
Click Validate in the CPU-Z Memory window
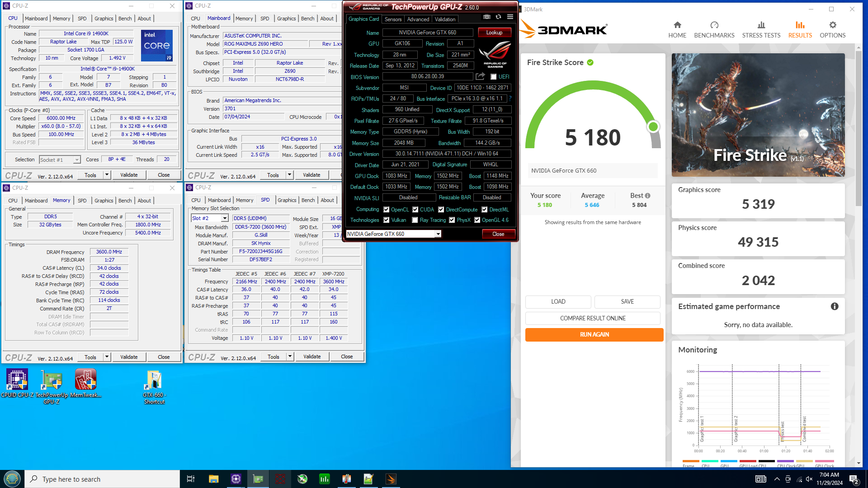point(129,357)
